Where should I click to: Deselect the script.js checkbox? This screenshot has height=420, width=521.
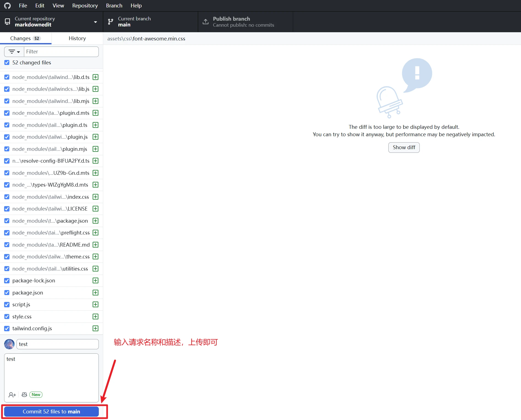7,304
